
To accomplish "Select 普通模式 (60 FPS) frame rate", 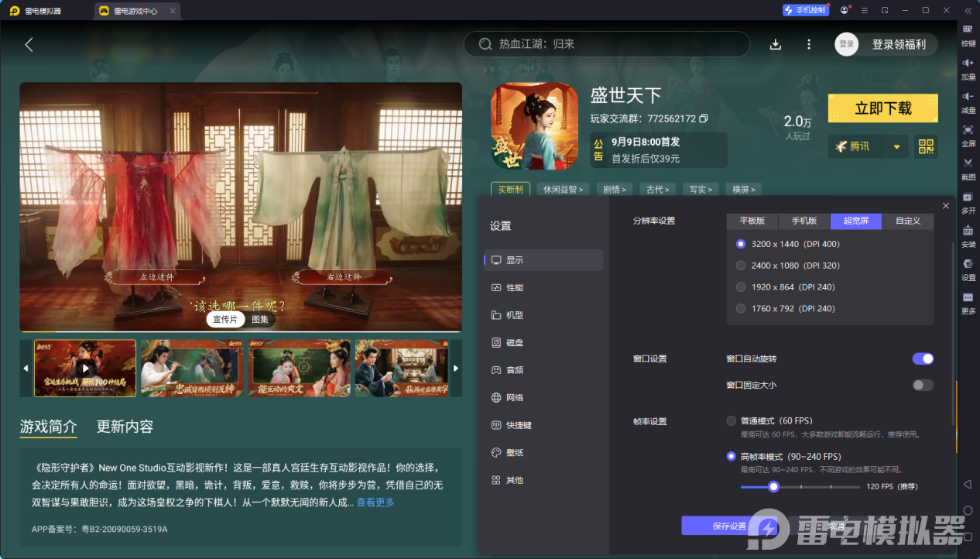I will [x=731, y=421].
